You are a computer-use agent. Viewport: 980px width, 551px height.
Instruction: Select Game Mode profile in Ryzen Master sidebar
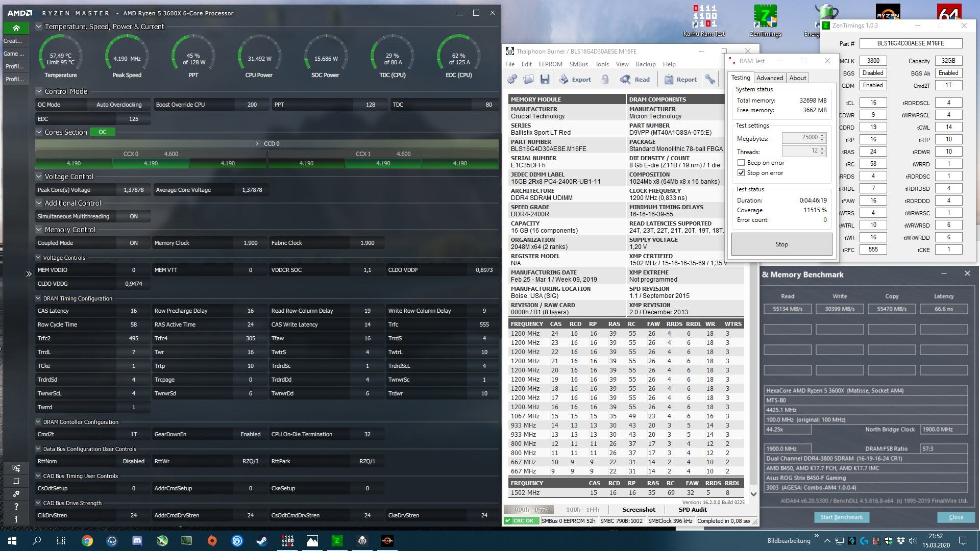pyautogui.click(x=14, y=54)
